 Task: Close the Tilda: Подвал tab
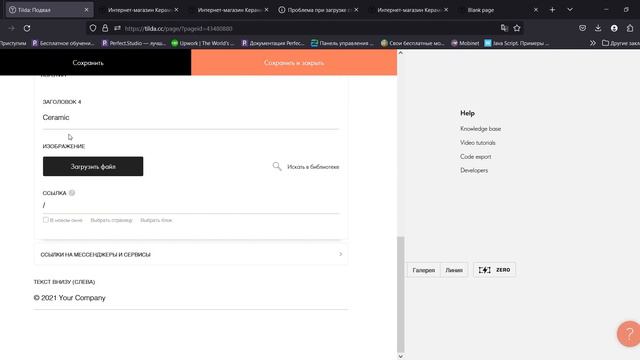click(86, 9)
